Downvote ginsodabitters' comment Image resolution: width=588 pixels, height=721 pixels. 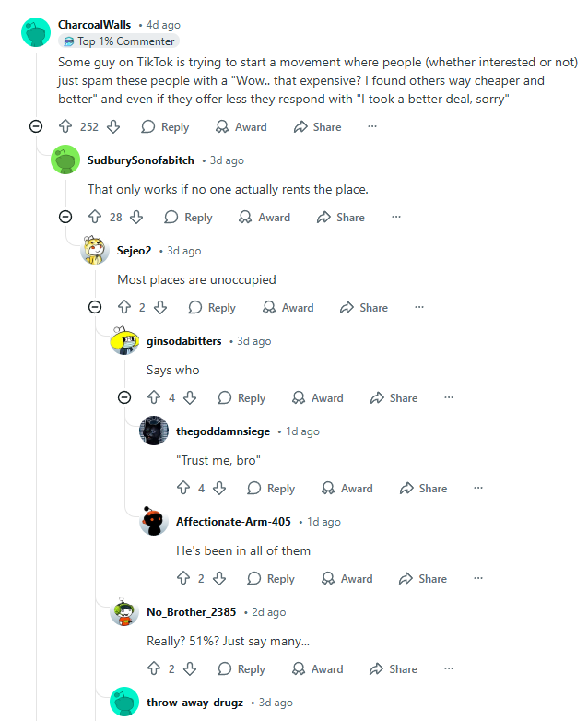tap(190, 397)
